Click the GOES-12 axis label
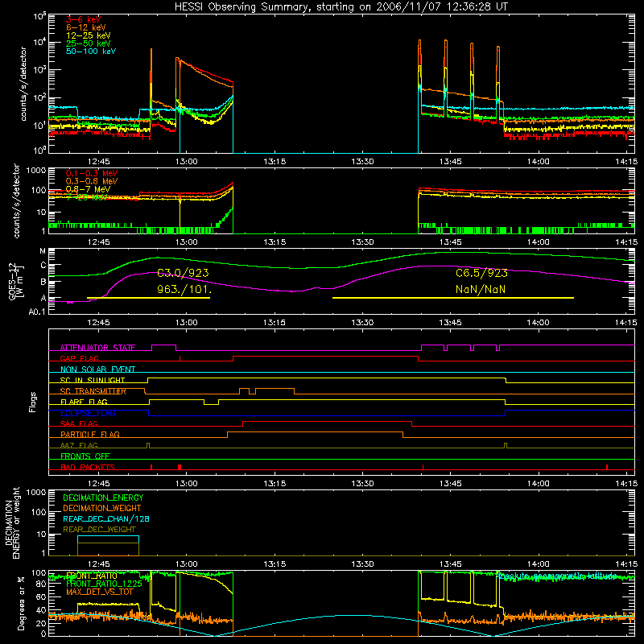Screen dimensions: 644x644 tap(16, 281)
